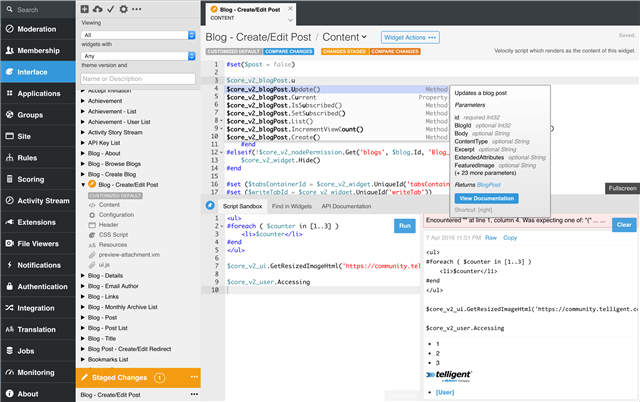Close the Blog - Create/Edit Post tab
Viewport: 640px width, 402px height.
(x=290, y=8)
